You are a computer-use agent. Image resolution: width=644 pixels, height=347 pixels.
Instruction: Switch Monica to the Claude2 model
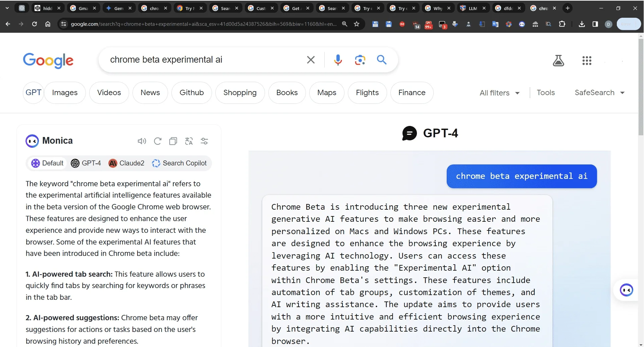126,163
